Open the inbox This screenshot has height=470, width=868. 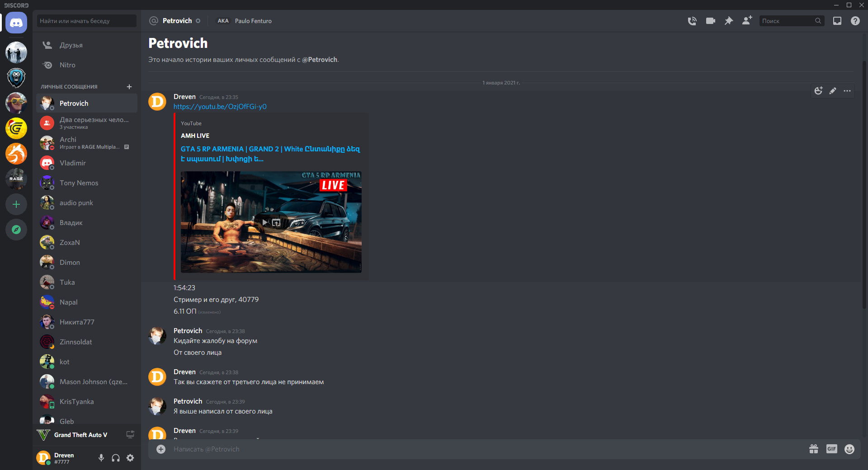837,21
